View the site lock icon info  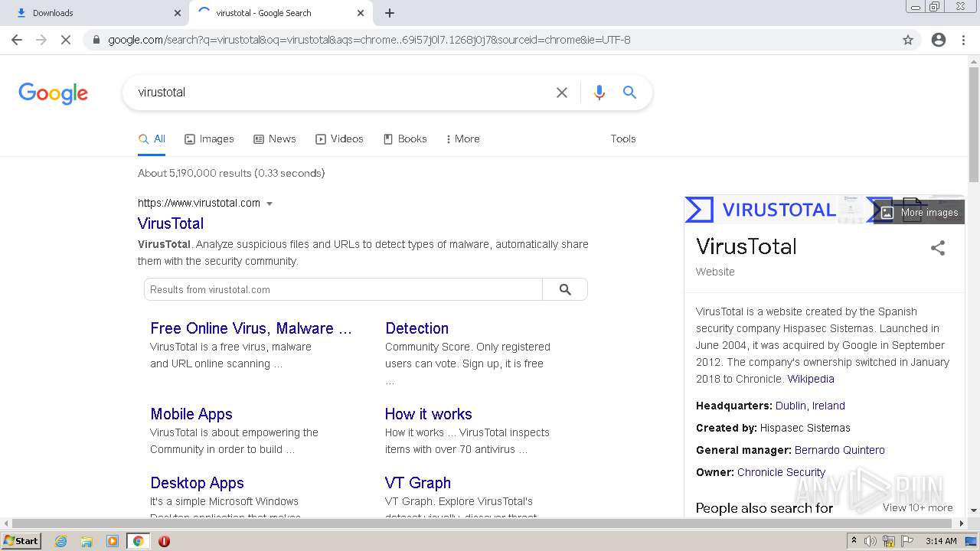(x=96, y=40)
